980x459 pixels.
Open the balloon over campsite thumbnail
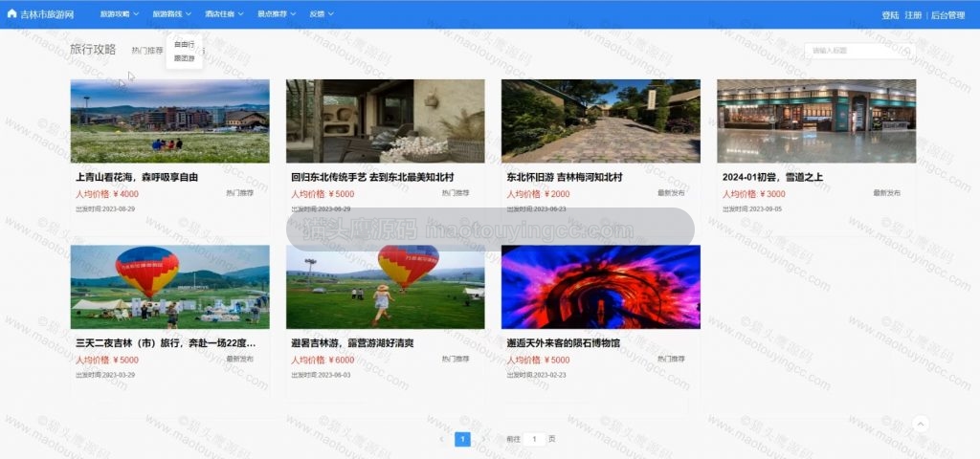(x=170, y=287)
